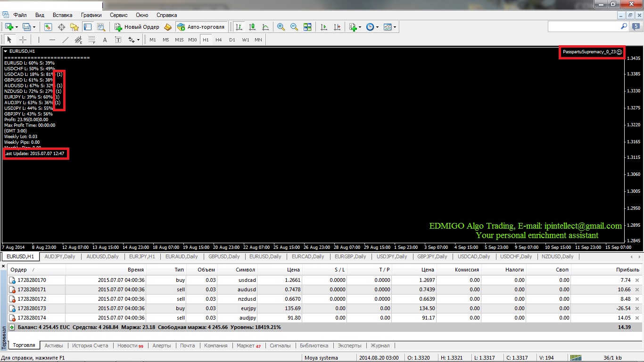
Task: Open the Эксперты terminal tab
Action: tap(349, 346)
